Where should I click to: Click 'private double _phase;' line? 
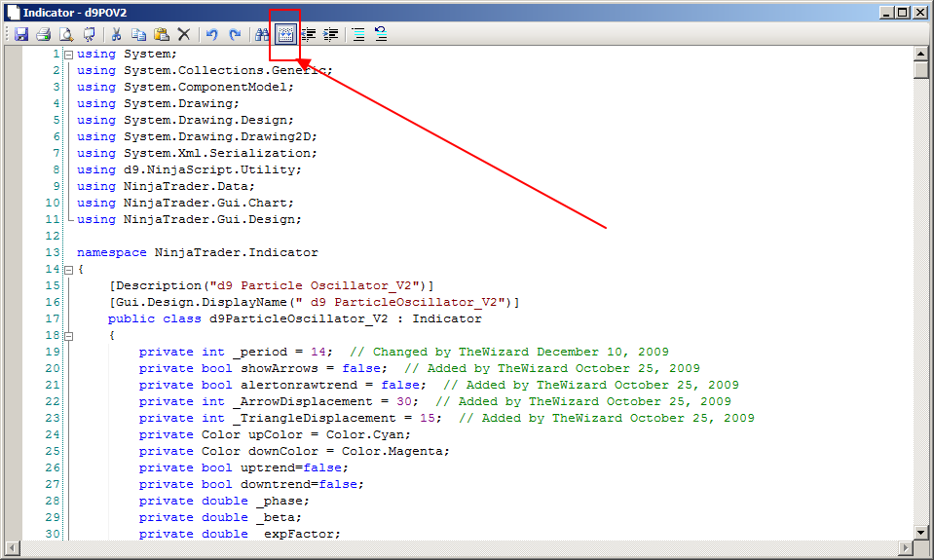coord(224,502)
